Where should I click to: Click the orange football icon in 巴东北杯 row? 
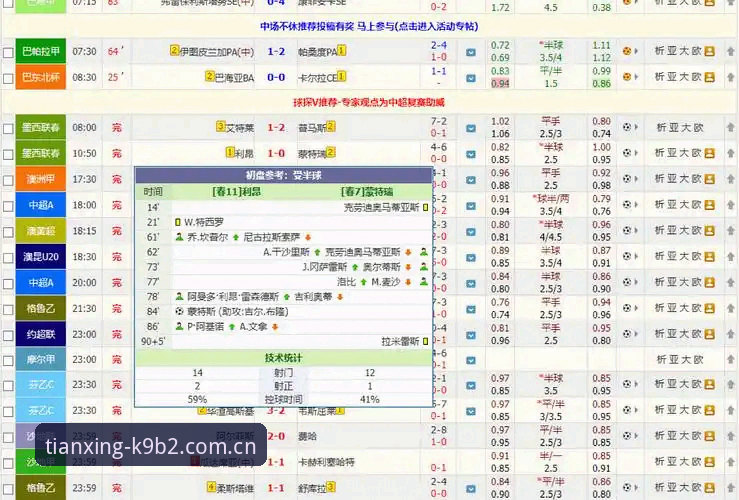pos(626,76)
